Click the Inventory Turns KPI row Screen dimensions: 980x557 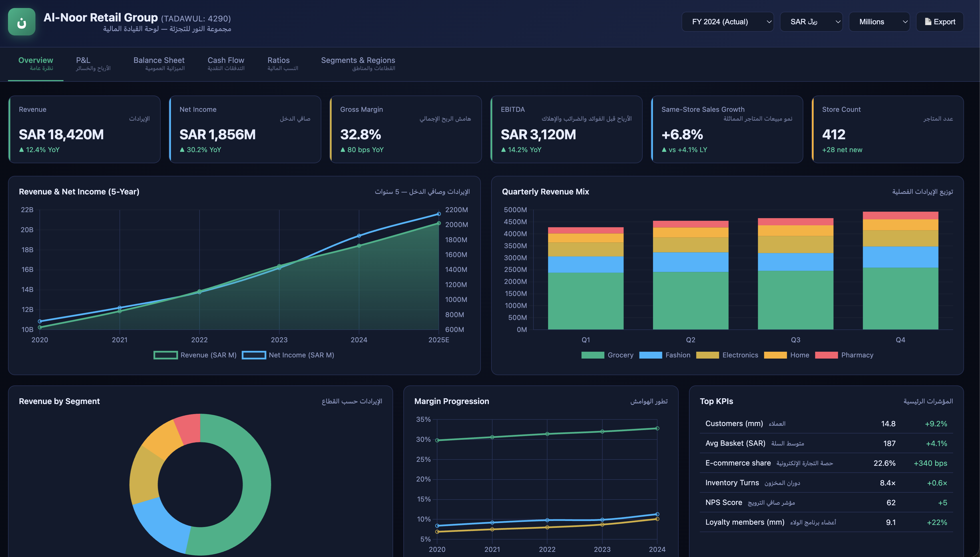coord(826,483)
